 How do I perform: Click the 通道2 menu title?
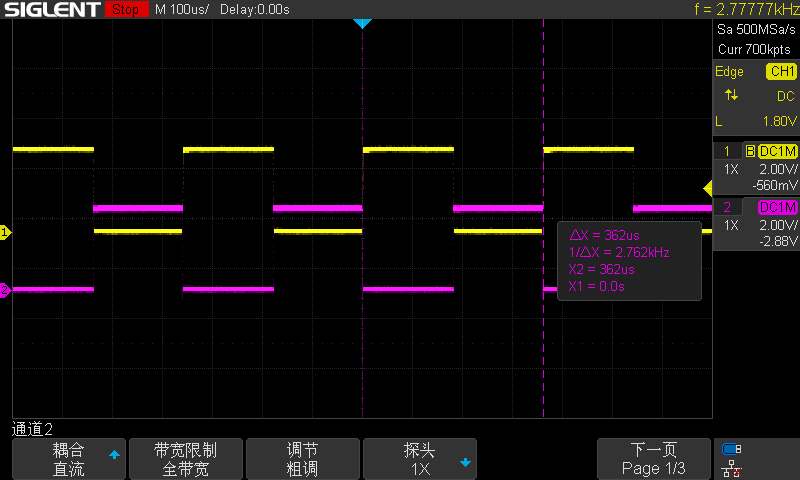click(x=32, y=429)
